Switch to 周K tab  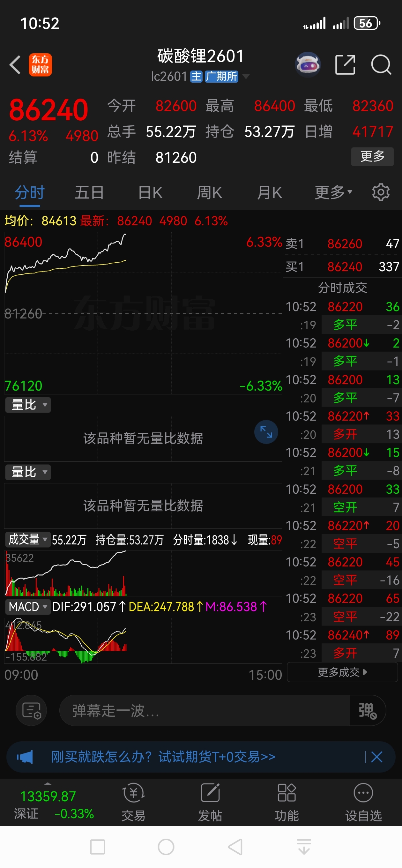(x=210, y=192)
